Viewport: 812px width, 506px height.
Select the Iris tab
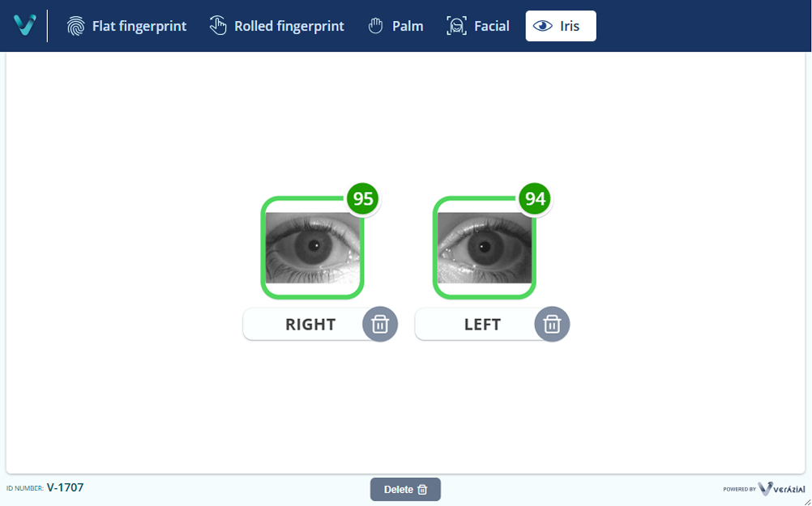(x=561, y=26)
